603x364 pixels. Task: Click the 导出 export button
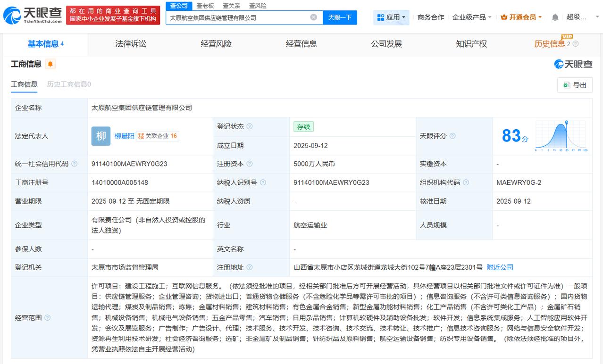(575, 85)
